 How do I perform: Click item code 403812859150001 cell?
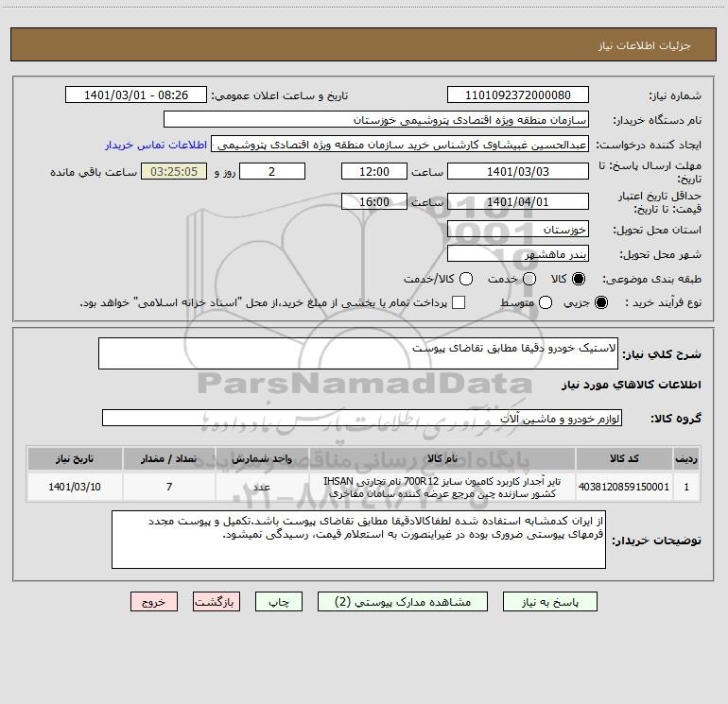[624, 487]
